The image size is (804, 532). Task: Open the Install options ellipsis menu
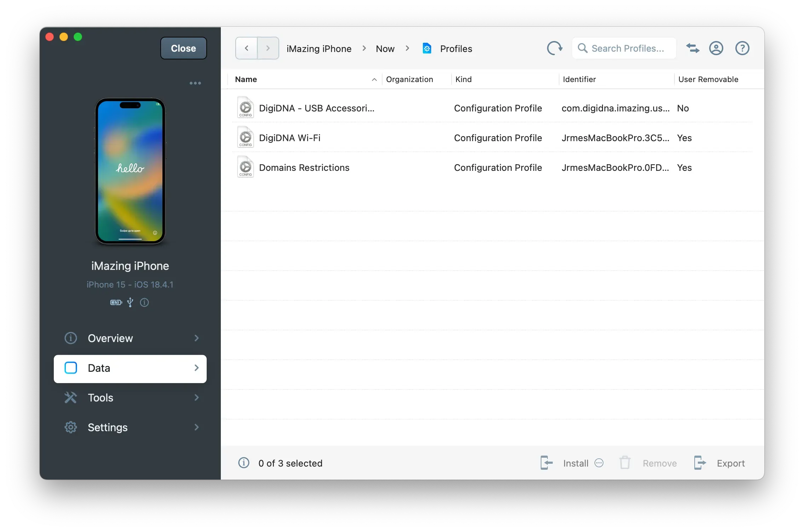pos(598,463)
